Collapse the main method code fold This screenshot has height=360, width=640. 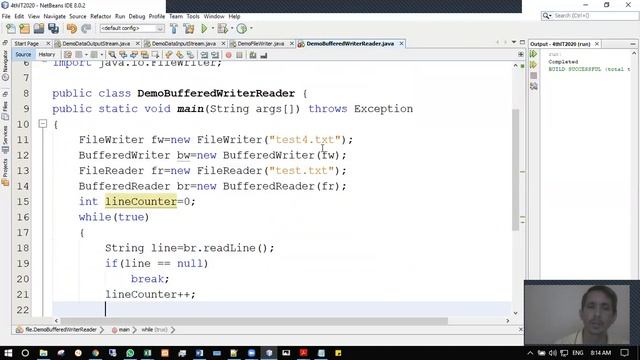[x=42, y=124]
